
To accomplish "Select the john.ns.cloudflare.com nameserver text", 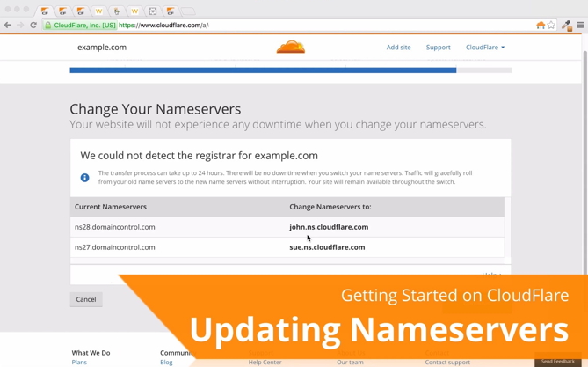I will (x=329, y=227).
